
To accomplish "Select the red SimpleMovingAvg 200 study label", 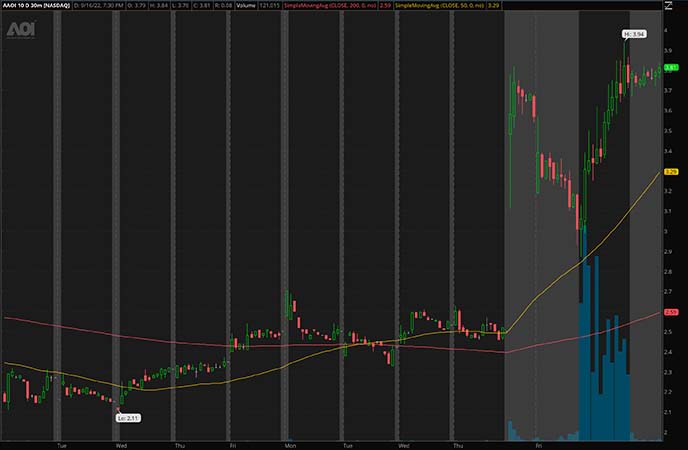I will click(x=330, y=6).
